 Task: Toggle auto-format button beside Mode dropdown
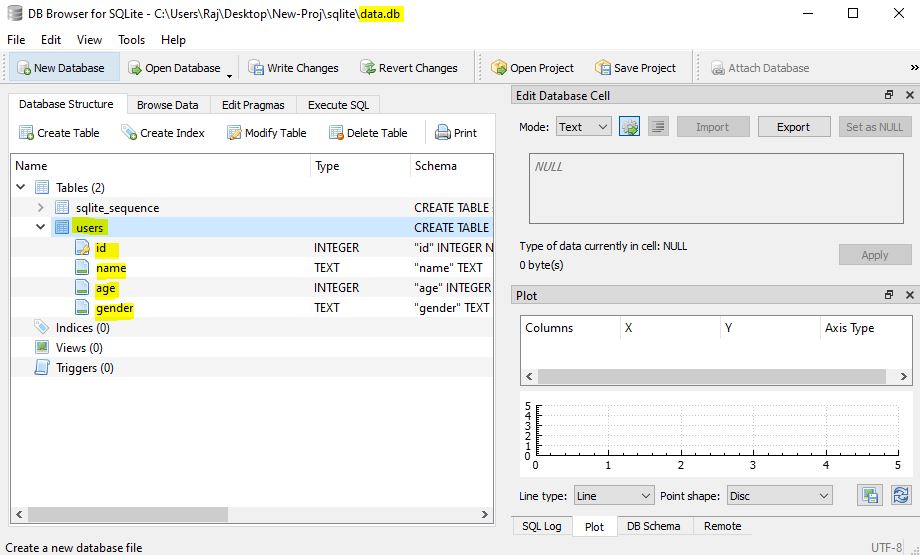(x=630, y=127)
